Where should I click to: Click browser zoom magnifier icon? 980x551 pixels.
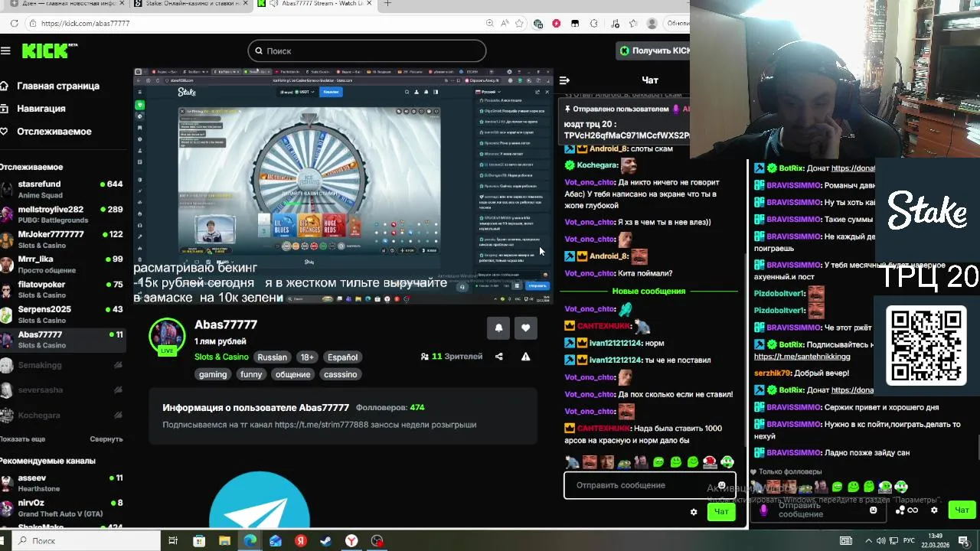pyautogui.click(x=490, y=24)
